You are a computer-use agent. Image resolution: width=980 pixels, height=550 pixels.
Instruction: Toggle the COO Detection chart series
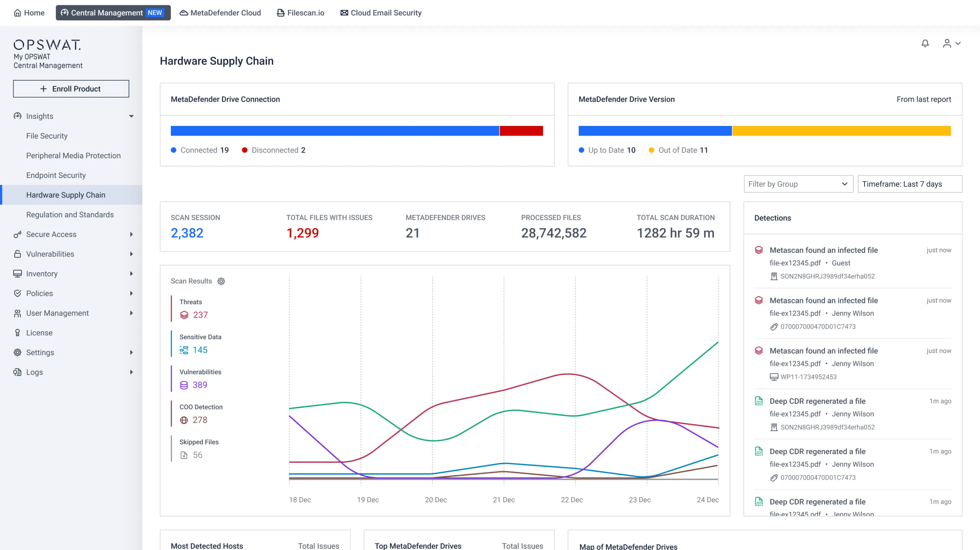tap(201, 407)
